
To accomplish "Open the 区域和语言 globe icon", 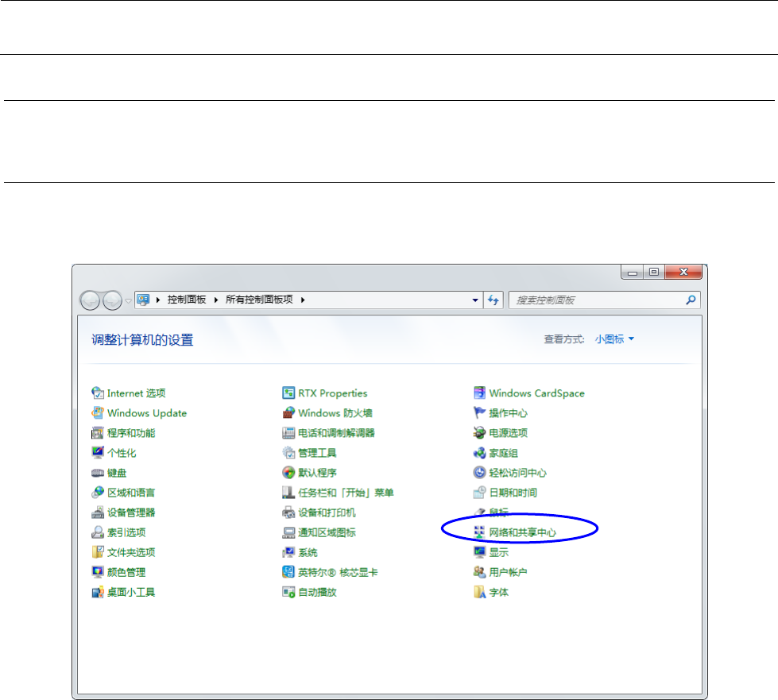I will pos(98,493).
